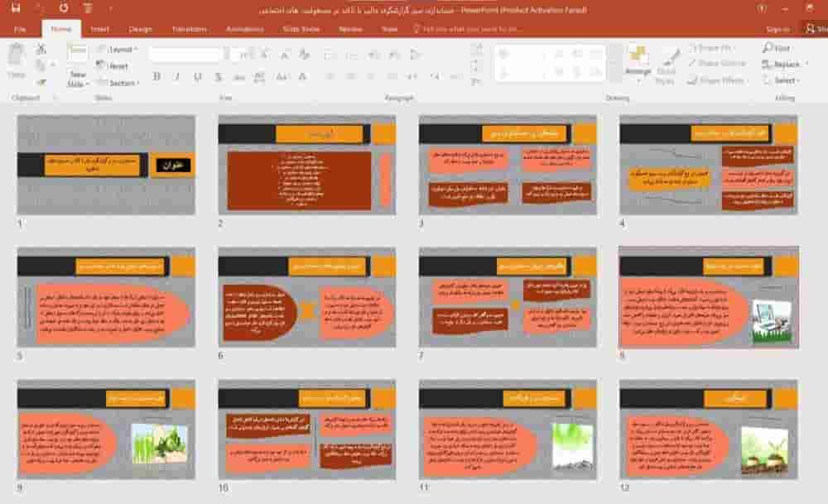Screen dimensions: 828x504
Task: Apply Italic formatting
Action: (x=177, y=76)
